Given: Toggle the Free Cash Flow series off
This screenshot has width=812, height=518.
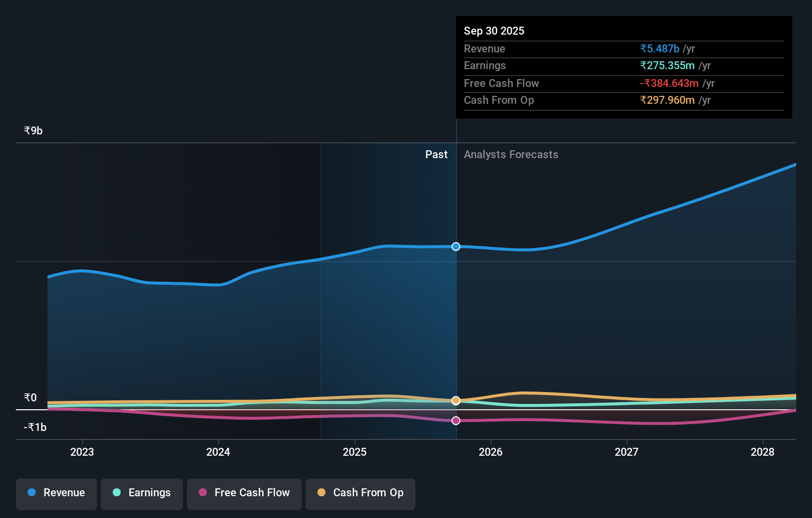Looking at the screenshot, I should (244, 494).
